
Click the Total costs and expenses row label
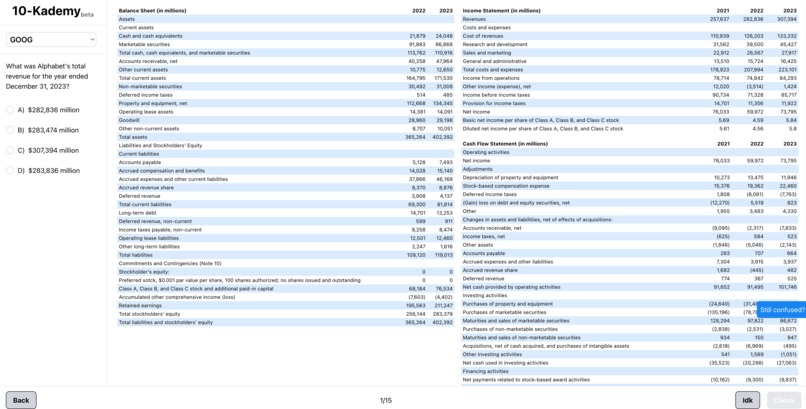coord(492,69)
